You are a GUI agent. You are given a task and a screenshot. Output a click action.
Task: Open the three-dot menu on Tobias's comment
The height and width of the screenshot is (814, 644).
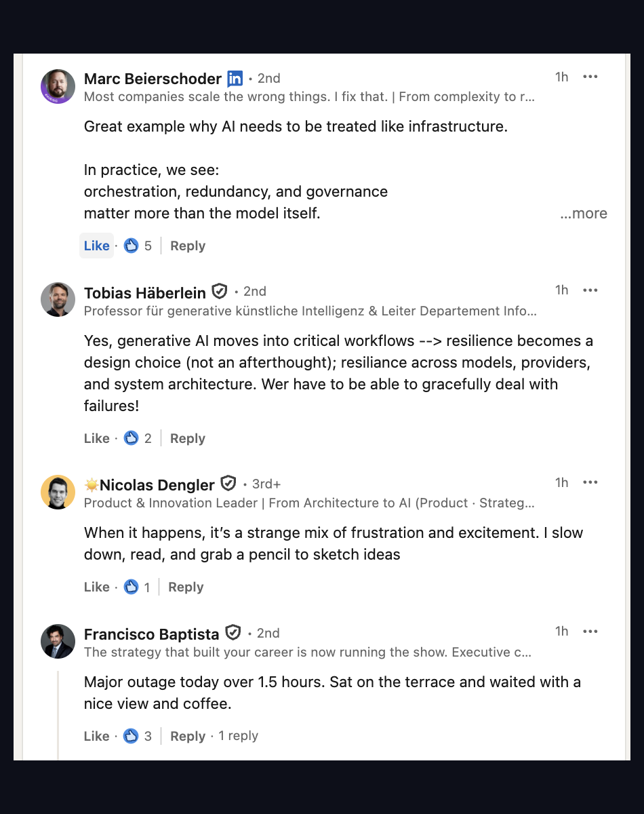(x=590, y=290)
